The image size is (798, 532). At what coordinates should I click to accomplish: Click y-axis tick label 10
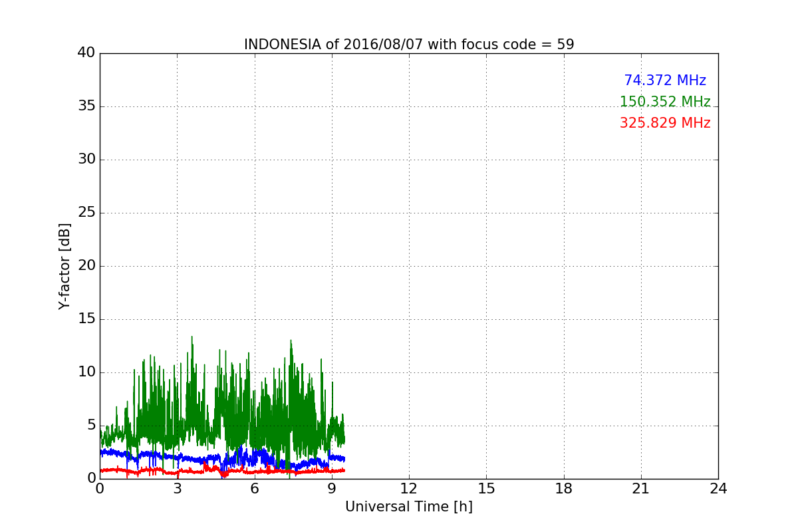point(86,372)
